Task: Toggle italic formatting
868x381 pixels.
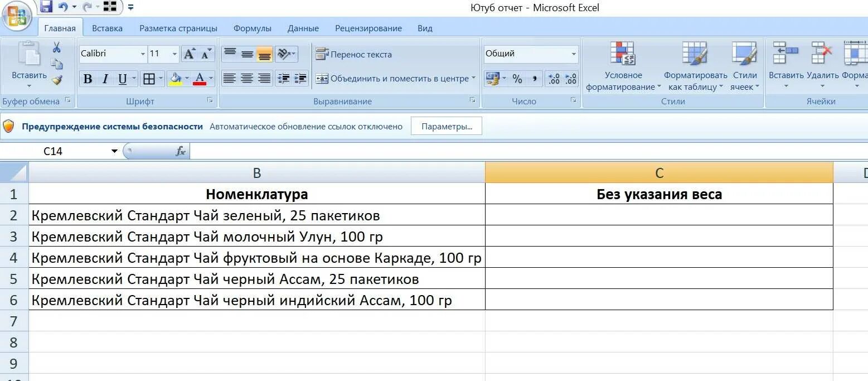Action: [105, 79]
